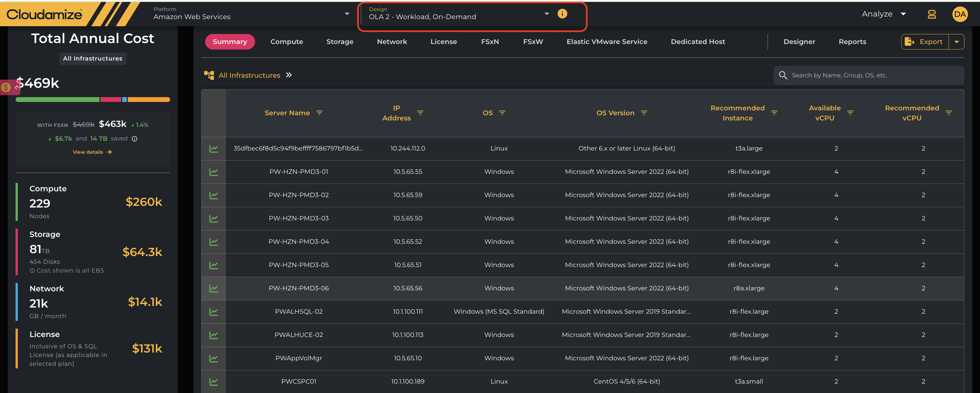Click the chart icon for PWALHSQL-02

pyautogui.click(x=214, y=312)
